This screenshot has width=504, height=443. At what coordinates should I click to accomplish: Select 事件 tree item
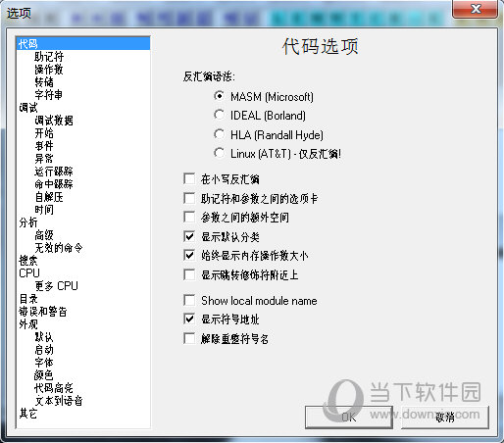click(44, 146)
